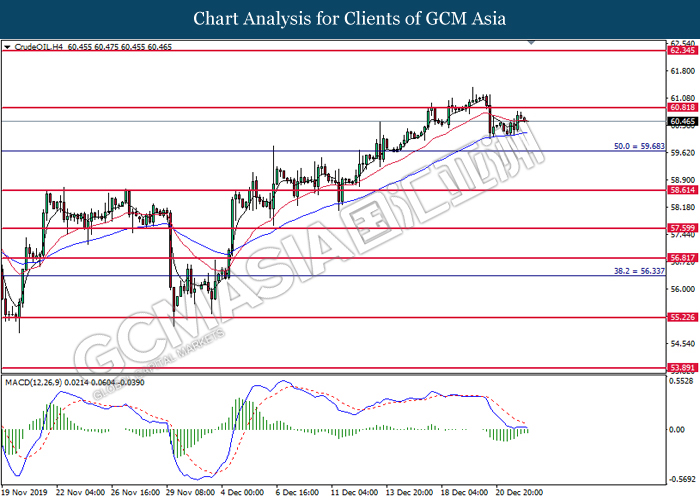700x500 pixels.
Task: Click the 13 Dec 20:00 time label
Action: pos(409,492)
